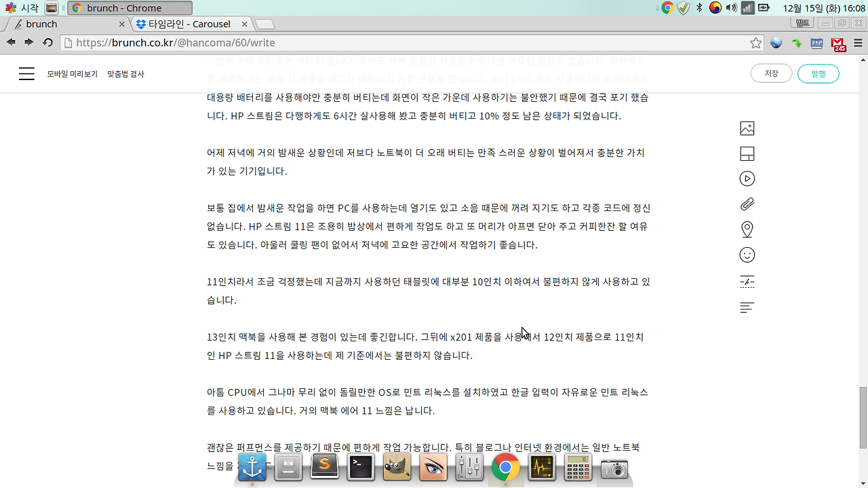Insert an image using the photo icon

point(747,128)
